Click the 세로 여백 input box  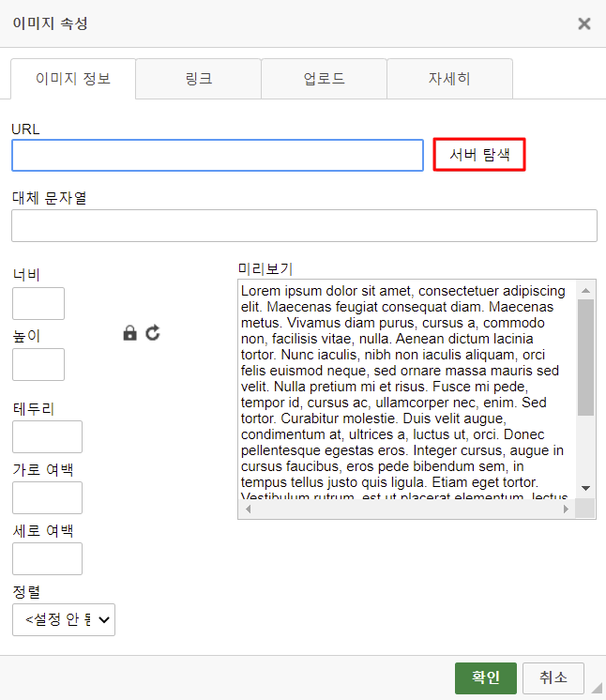(47, 559)
